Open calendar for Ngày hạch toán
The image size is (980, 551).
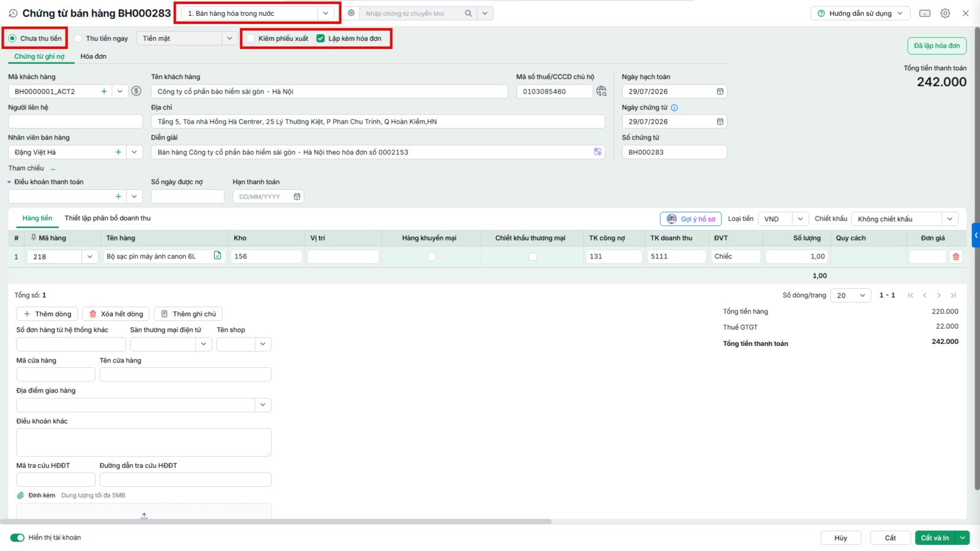[x=720, y=91]
